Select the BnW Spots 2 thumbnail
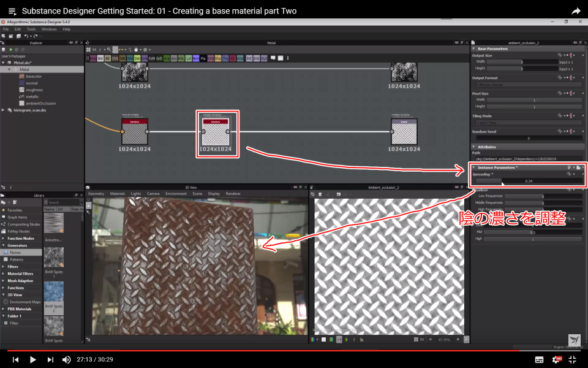The width and height of the screenshot is (588, 368). [54, 291]
